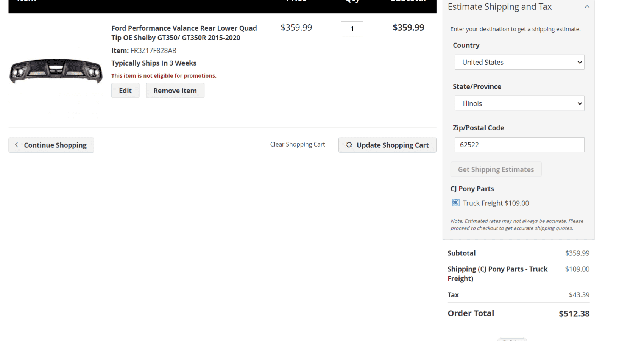The image size is (644, 341).
Task: Open the Country dropdown showing United States
Action: 519,62
